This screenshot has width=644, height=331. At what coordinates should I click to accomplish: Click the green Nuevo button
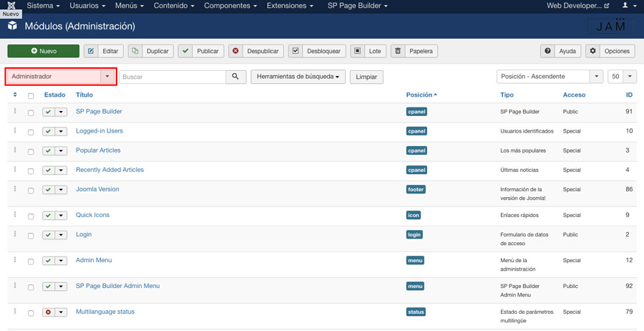tap(44, 52)
